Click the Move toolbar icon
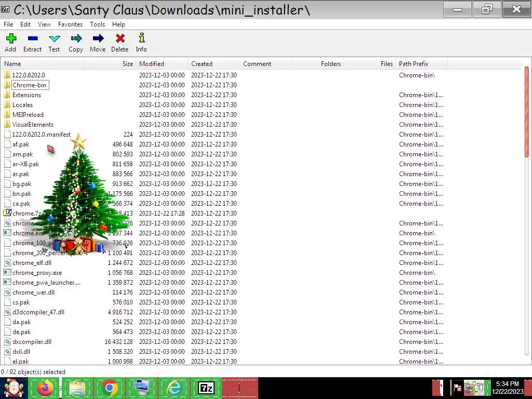 click(x=98, y=38)
